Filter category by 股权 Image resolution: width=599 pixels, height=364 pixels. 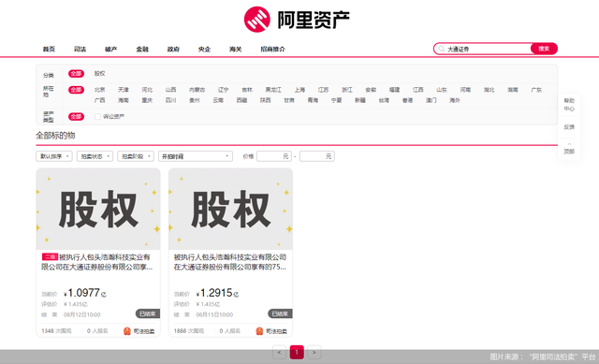(x=100, y=73)
